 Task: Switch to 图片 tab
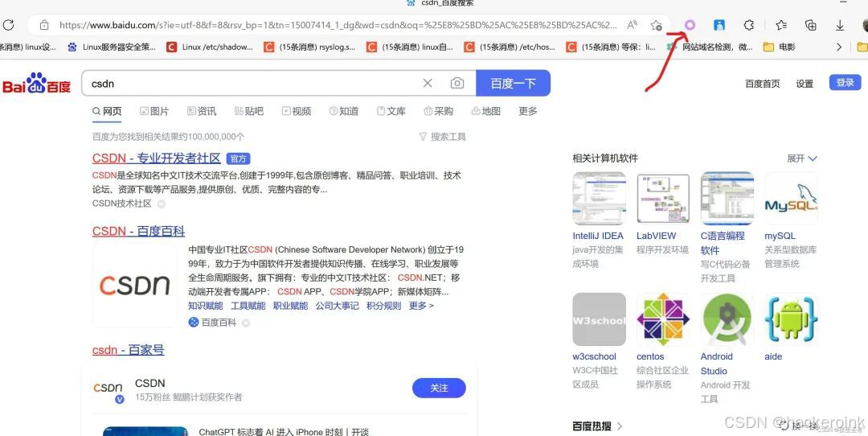tap(154, 111)
